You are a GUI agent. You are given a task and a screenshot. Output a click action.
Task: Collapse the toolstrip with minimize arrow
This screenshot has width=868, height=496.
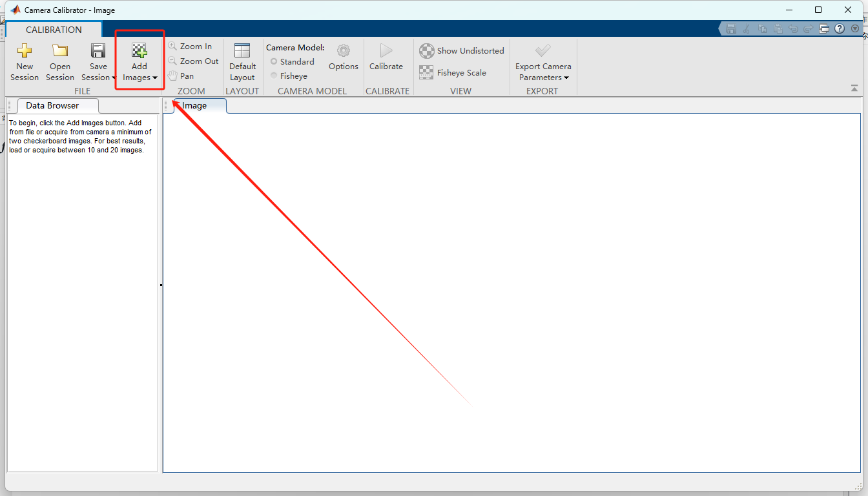(x=854, y=88)
